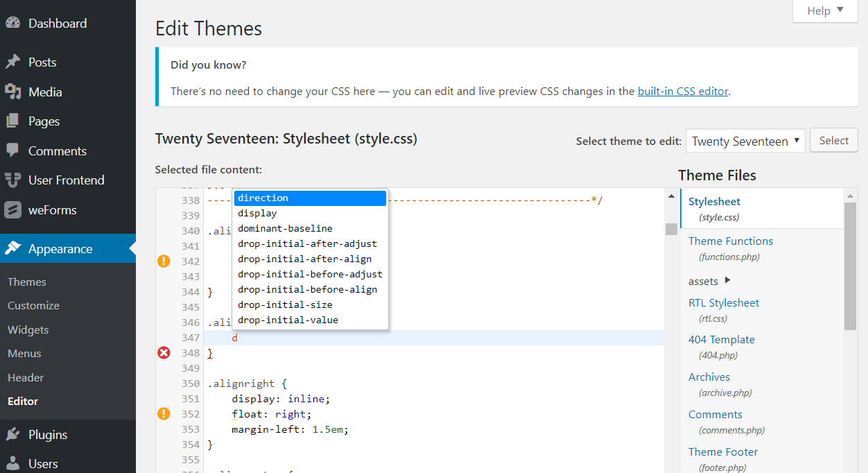Click the Theme Files list scrollbar thumb

(851, 266)
